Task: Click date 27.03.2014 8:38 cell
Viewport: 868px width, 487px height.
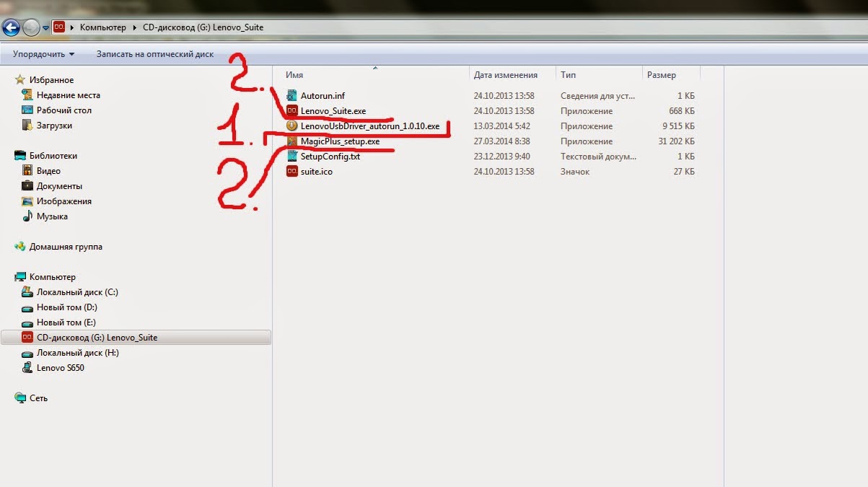Action: point(502,141)
